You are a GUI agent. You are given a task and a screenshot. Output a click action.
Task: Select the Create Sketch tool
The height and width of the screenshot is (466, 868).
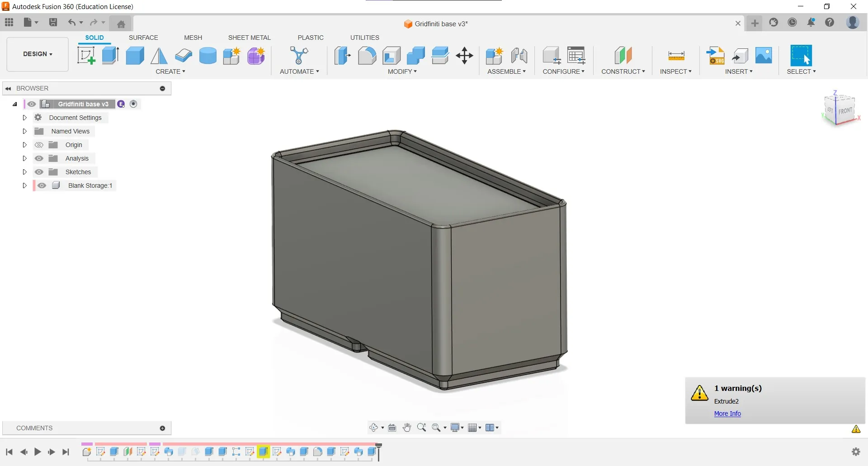pyautogui.click(x=86, y=56)
